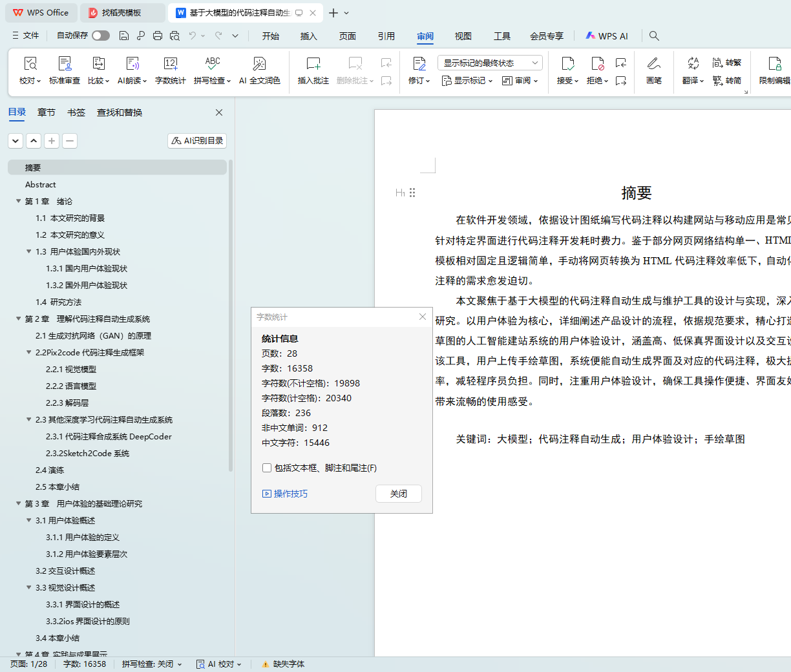Screen dimensions: 791x672
Task: Select the 画笔 pen tool
Action: 653,64
